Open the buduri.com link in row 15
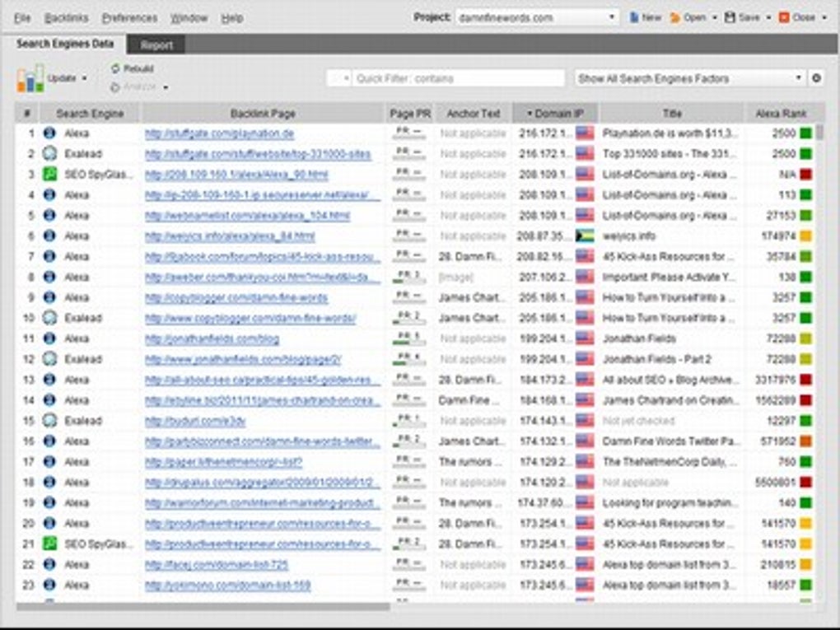840x630 pixels. (195, 421)
